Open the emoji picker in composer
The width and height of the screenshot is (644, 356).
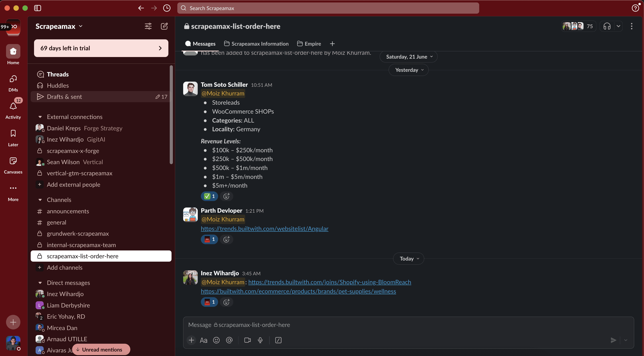coord(216,340)
